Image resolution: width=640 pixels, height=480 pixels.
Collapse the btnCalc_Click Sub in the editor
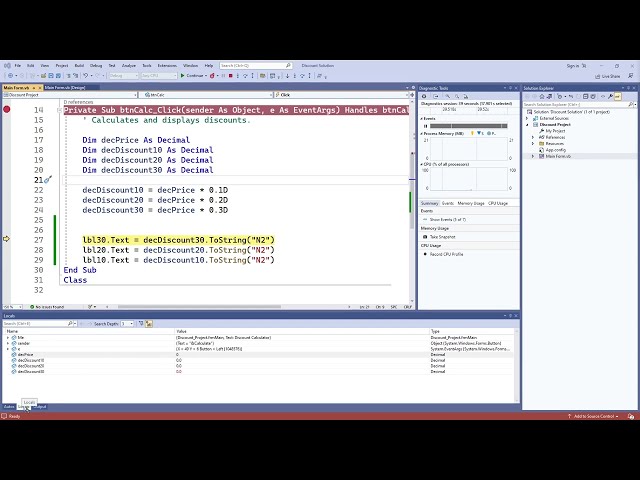click(x=59, y=110)
